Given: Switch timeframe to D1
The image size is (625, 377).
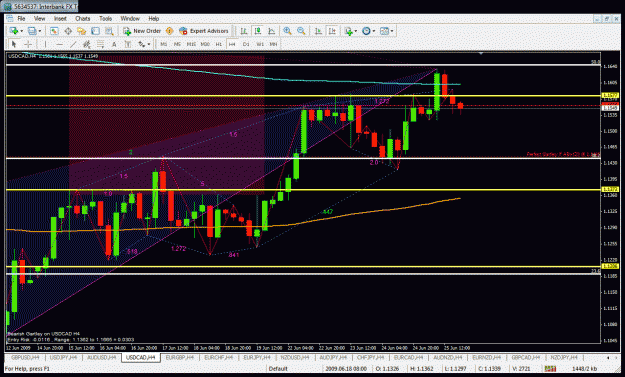Looking at the screenshot, I should point(246,44).
